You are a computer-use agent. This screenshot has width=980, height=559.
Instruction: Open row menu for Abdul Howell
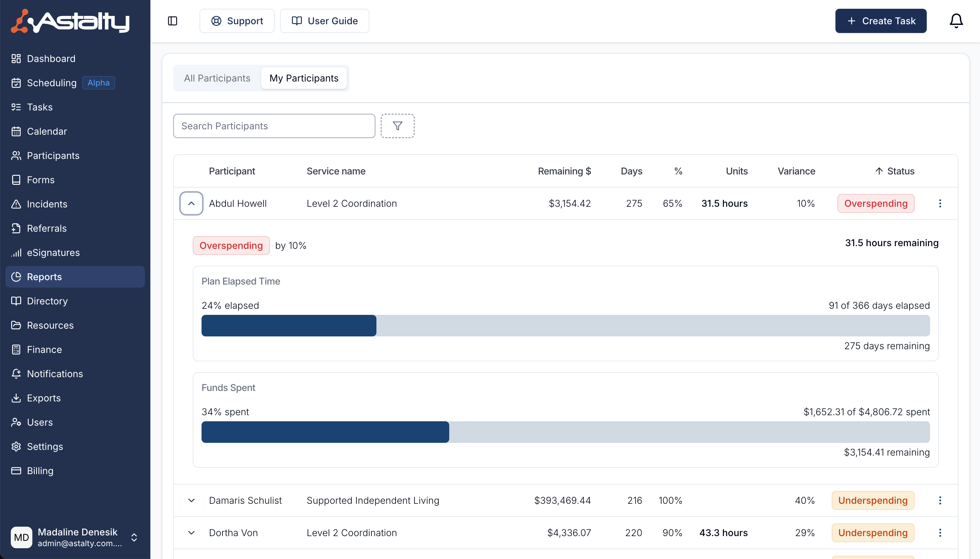tap(940, 203)
